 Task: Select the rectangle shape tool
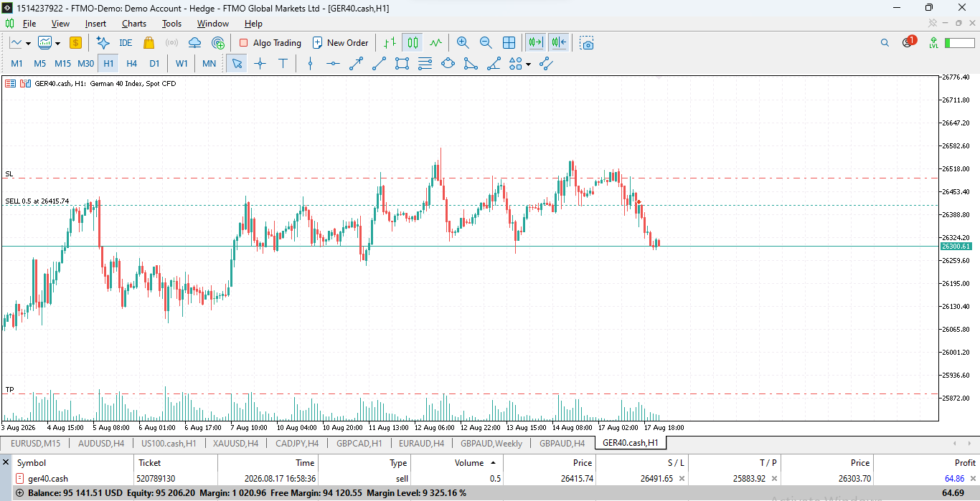[402, 64]
